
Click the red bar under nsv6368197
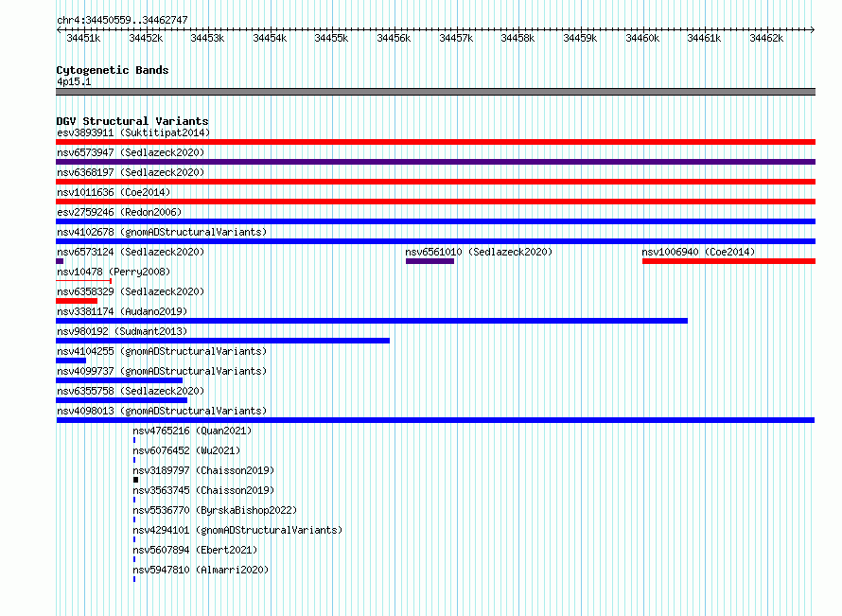click(435, 182)
